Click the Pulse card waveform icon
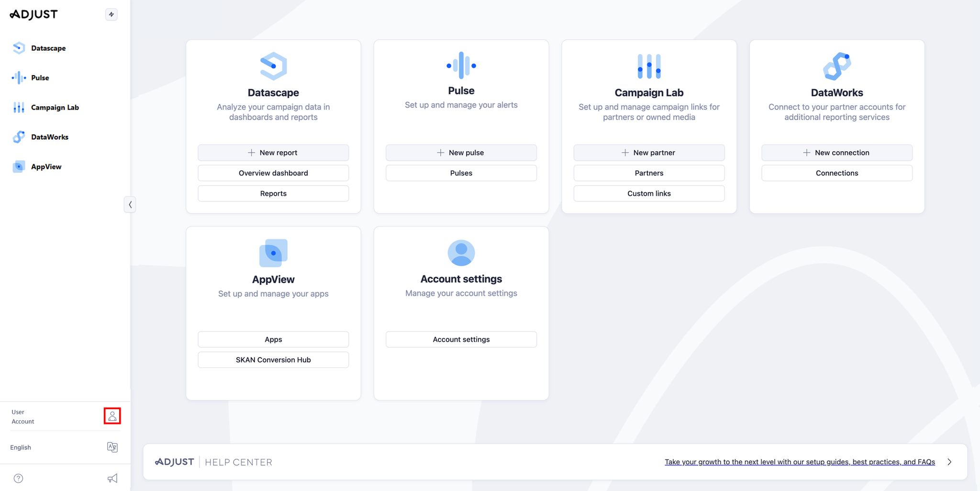Image resolution: width=980 pixels, height=491 pixels. pyautogui.click(x=461, y=65)
